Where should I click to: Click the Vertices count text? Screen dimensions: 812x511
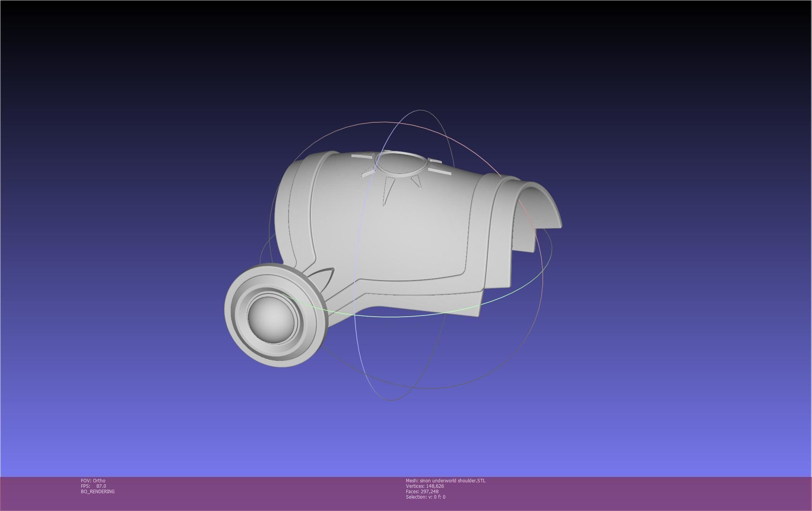(x=425, y=486)
